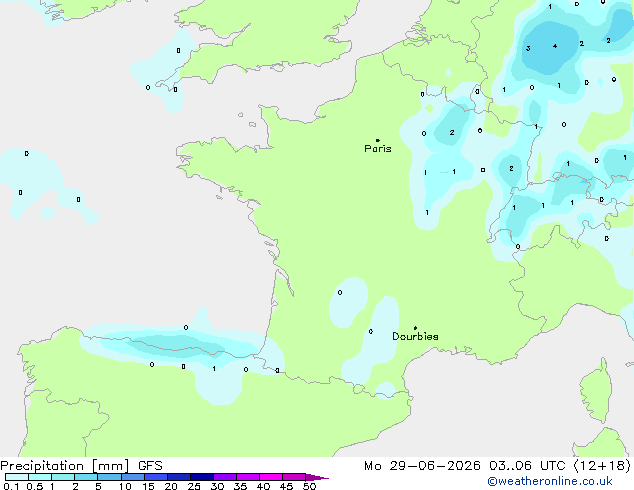Pick the 0.5–1 mm legend swatch
This screenshot has height=490, width=634.
click(40, 477)
